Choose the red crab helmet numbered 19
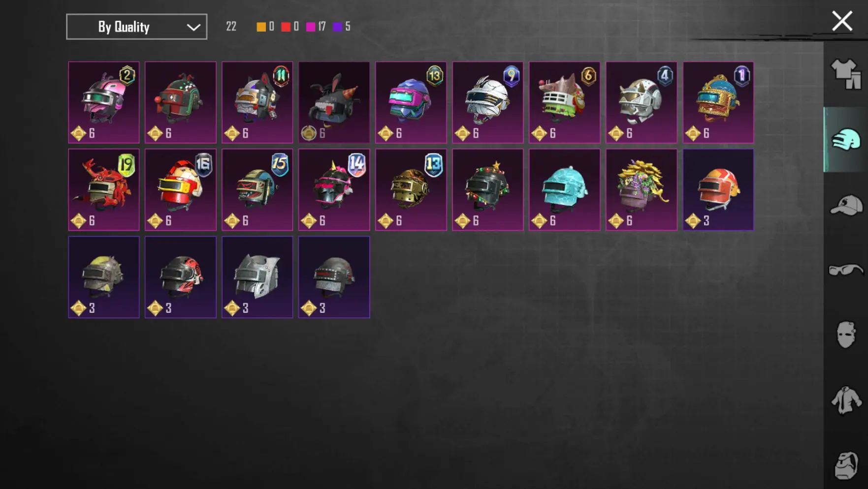The width and height of the screenshot is (868, 489). point(104,190)
